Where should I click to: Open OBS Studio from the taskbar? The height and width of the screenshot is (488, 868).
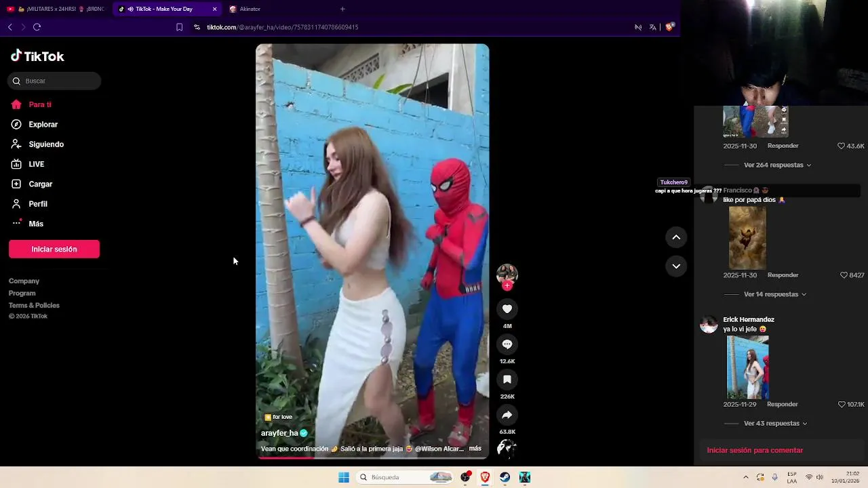tap(465, 477)
